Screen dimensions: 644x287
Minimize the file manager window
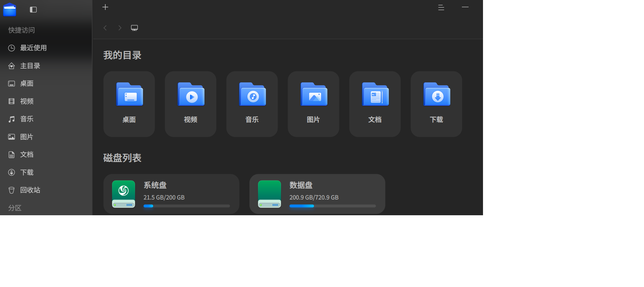coord(465,7)
